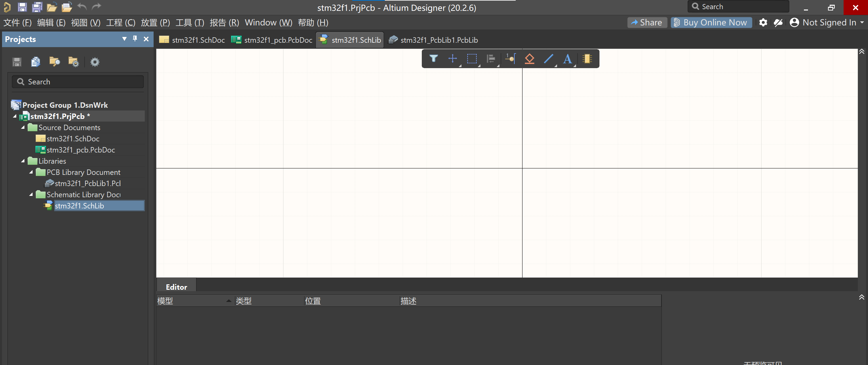The width and height of the screenshot is (868, 365).
Task: Click the Projects panel Search field
Action: click(78, 82)
